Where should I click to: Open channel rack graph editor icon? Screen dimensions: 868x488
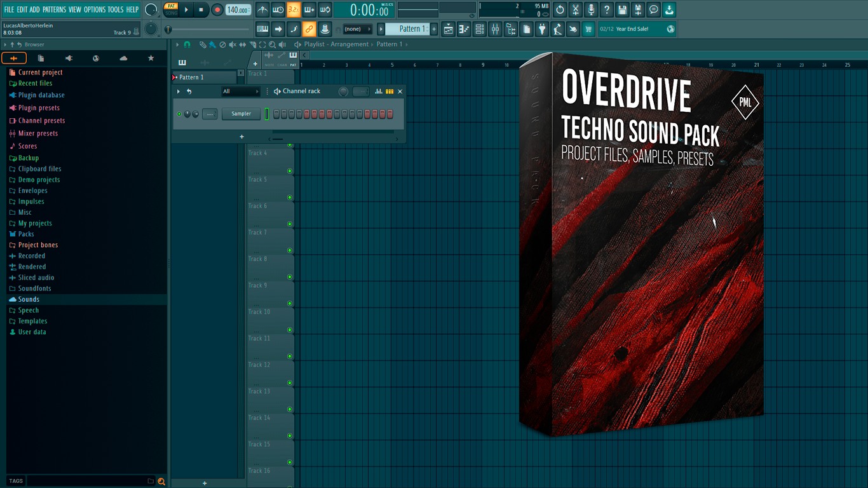click(379, 91)
